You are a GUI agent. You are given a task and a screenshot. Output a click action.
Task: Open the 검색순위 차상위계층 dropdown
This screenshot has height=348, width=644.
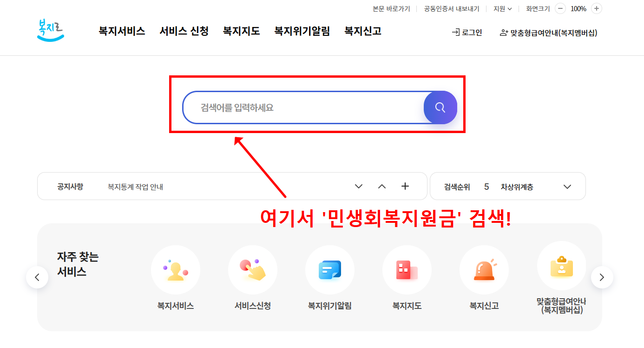567,186
